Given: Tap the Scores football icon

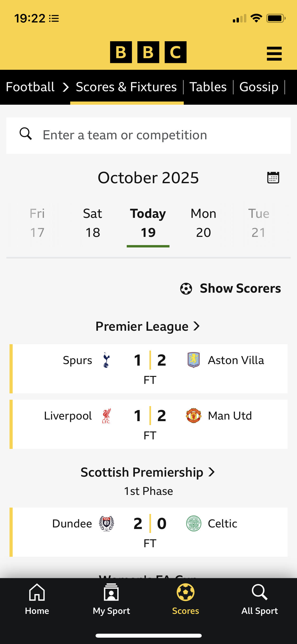Looking at the screenshot, I should point(185,593).
